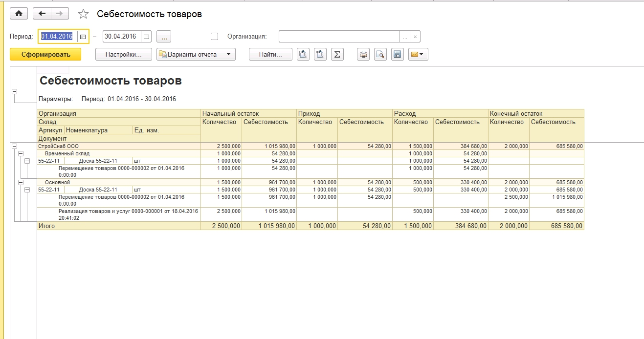Click the sum (Σ) toolbar icon
Viewport: 644px width, 339px height.
tap(337, 55)
